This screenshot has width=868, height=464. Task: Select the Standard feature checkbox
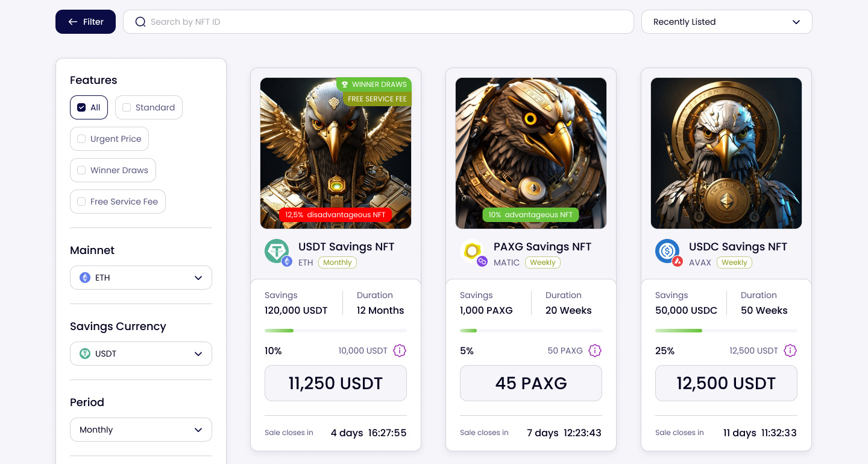pyautogui.click(x=127, y=107)
